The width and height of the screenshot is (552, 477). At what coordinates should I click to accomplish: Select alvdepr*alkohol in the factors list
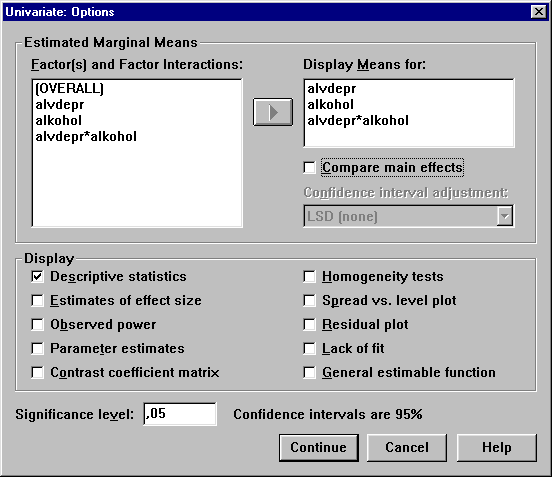pyautogui.click(x=86, y=137)
